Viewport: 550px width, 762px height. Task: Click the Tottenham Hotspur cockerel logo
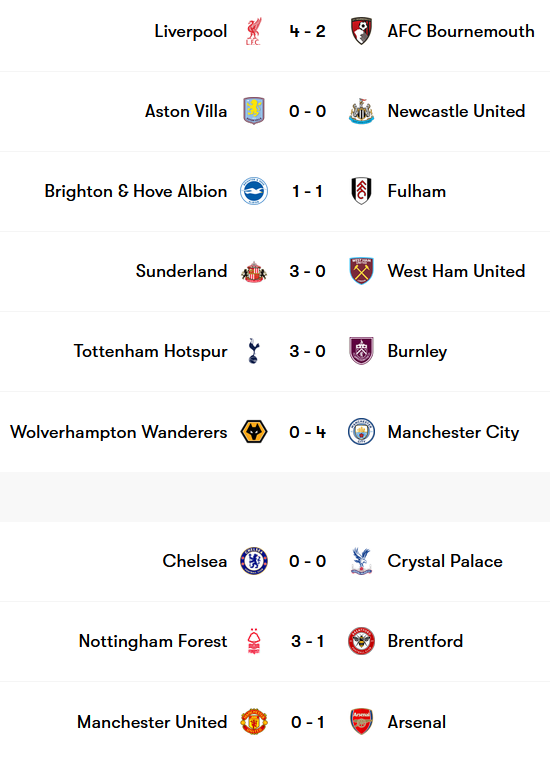coord(254,351)
